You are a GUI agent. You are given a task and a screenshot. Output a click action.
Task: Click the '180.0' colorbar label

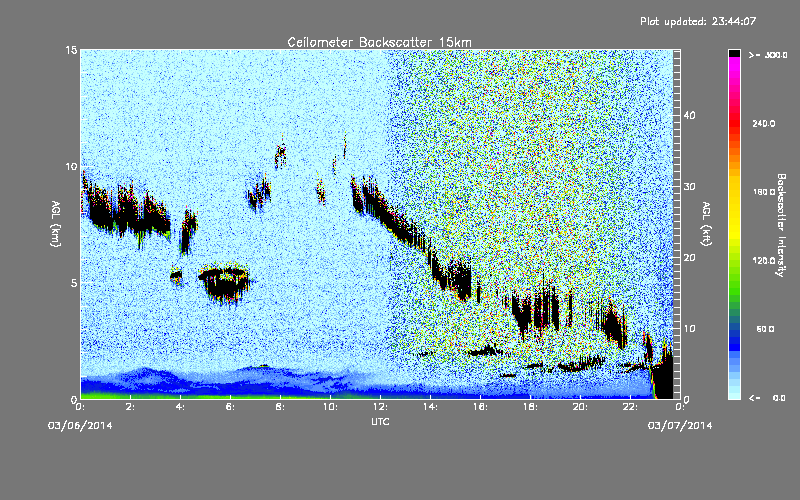tap(764, 192)
